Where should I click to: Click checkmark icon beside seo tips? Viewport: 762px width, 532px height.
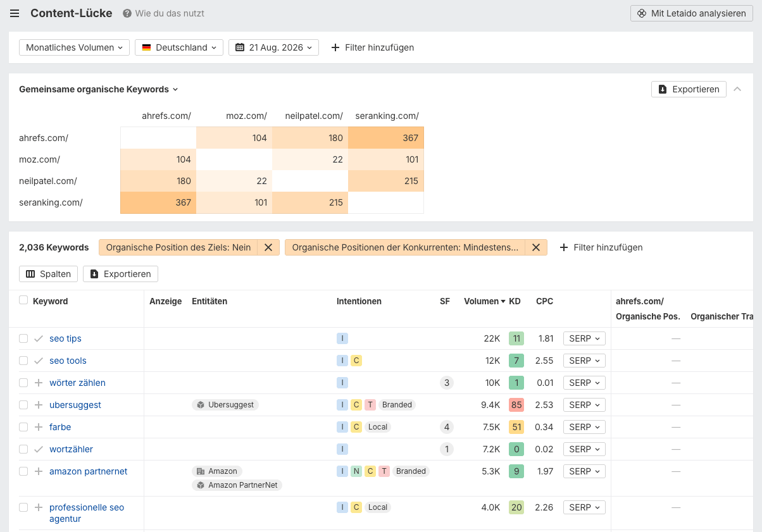click(39, 338)
